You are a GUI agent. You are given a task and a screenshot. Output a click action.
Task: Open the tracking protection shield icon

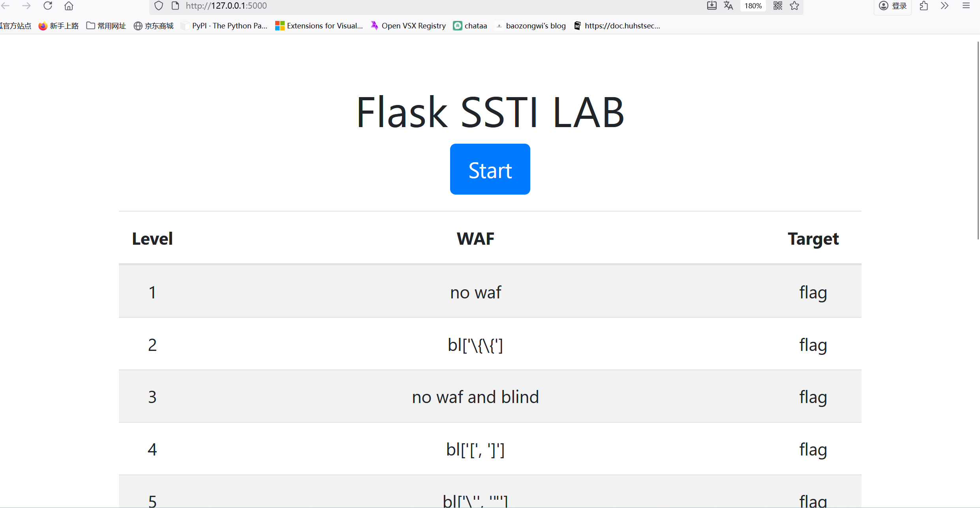[158, 6]
